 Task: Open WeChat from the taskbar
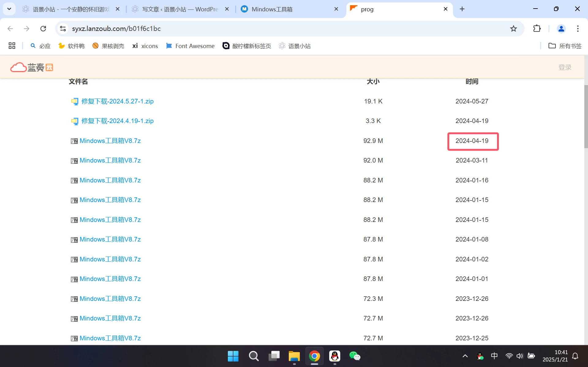point(355,356)
